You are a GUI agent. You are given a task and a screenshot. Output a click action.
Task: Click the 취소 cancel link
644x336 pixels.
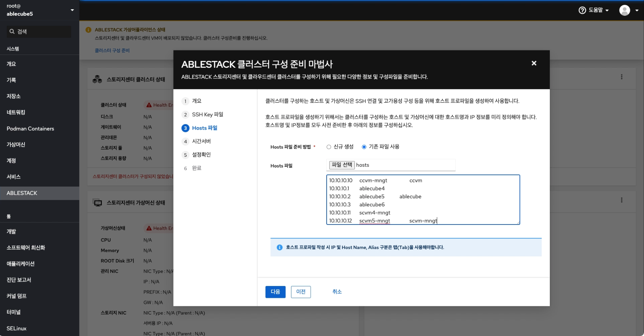coord(337,292)
